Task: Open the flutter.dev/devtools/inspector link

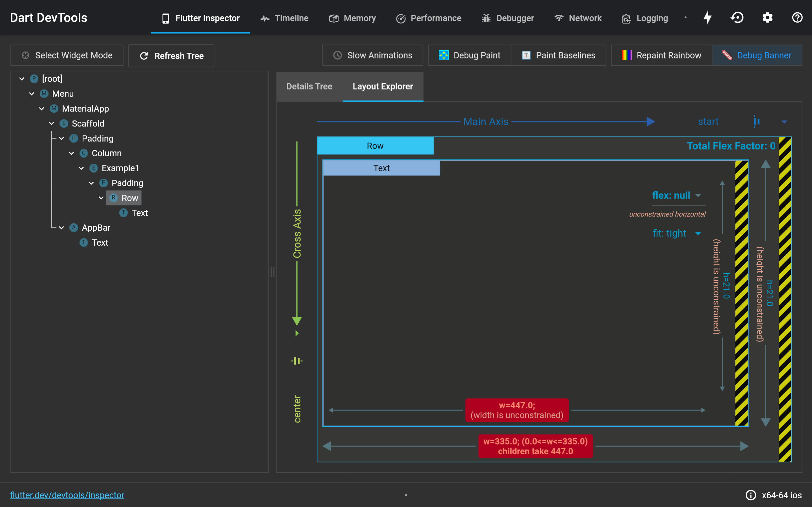Action: (67, 495)
